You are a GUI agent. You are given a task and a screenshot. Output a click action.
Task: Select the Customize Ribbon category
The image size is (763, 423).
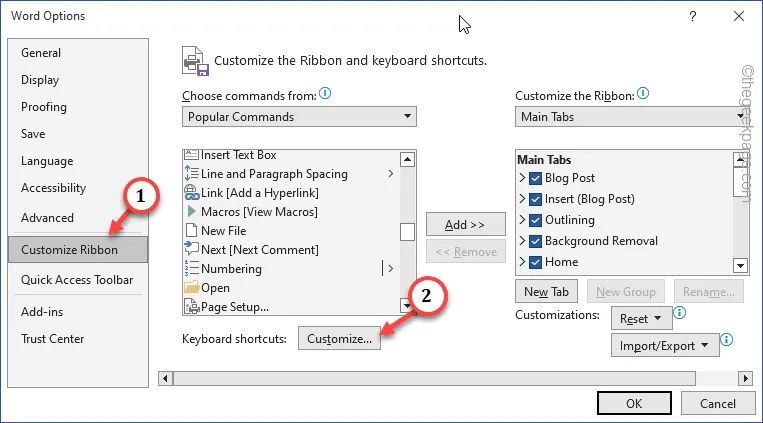(x=78, y=250)
